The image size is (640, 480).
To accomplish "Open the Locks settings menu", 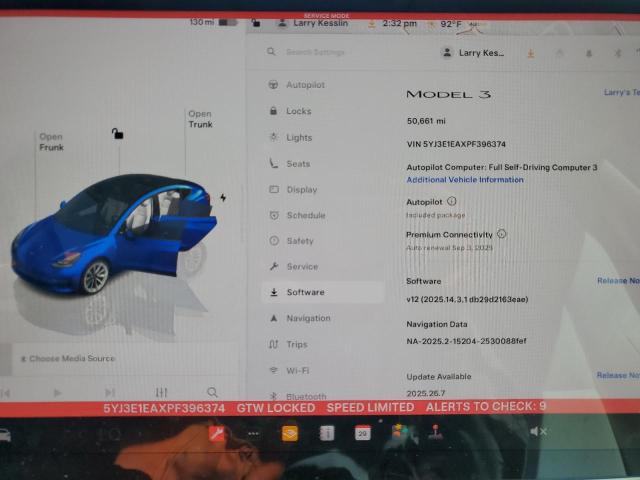I will tap(291, 111).
